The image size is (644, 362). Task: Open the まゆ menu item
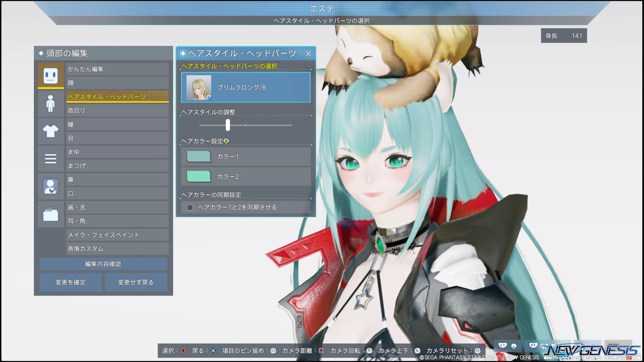pyautogui.click(x=118, y=152)
